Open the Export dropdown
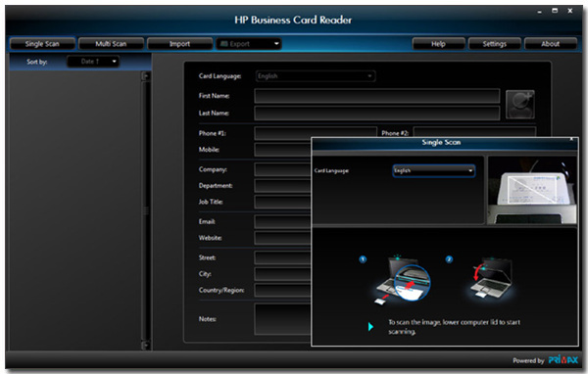Screen dimensions: 588x374 pyautogui.click(x=249, y=44)
